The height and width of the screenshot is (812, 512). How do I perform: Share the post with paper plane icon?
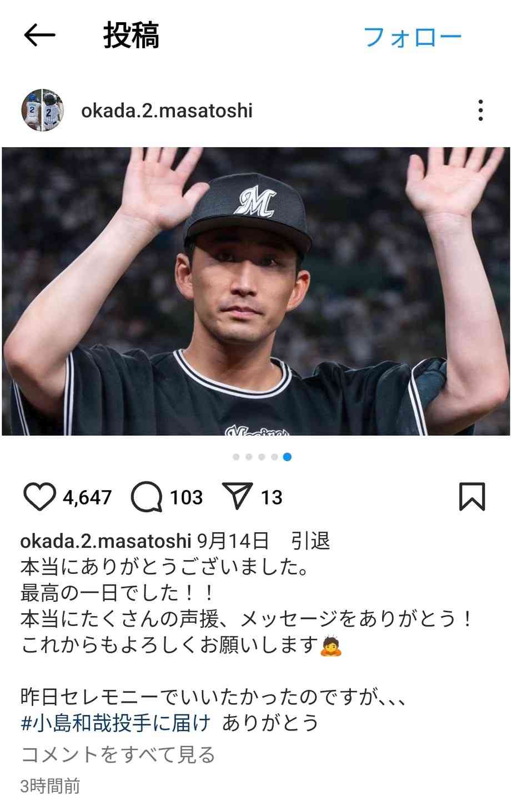point(237,496)
